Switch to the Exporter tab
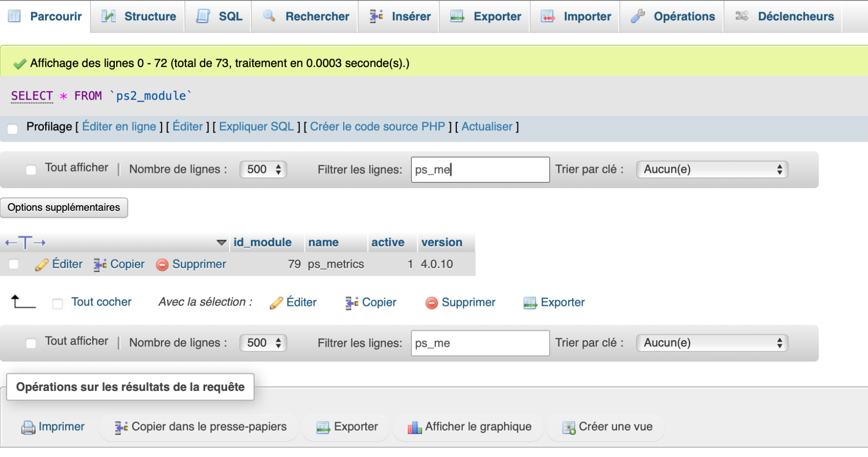The image size is (868, 457). [485, 16]
